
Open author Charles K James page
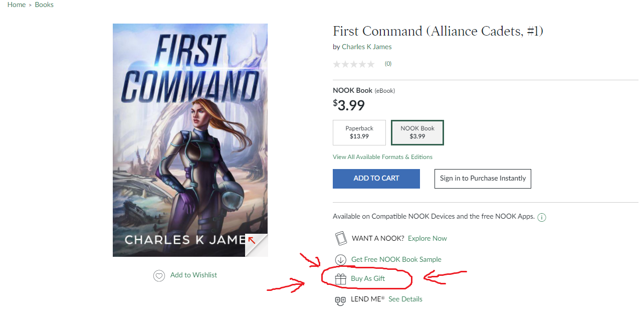pyautogui.click(x=366, y=47)
